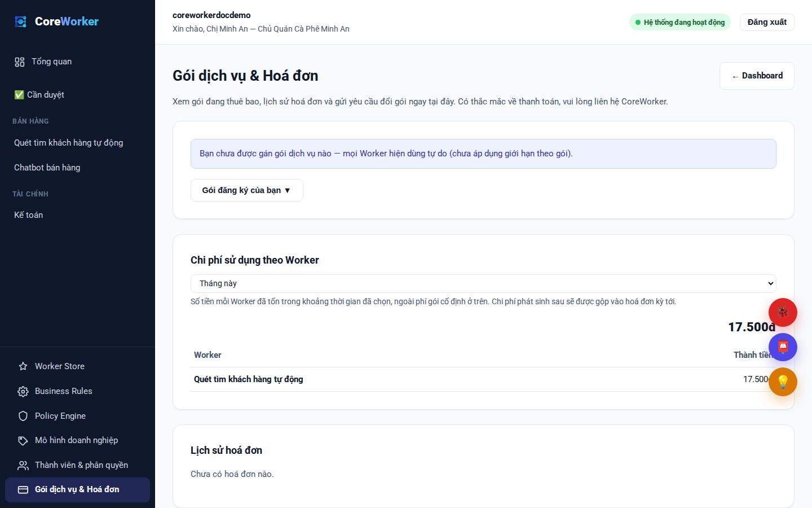The image size is (812, 508).
Task: Open the Cần duyệt checkbox item
Action: pos(39,95)
